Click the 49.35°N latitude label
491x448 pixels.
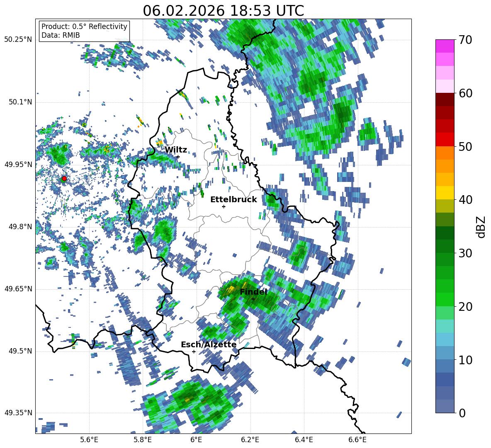(18, 413)
